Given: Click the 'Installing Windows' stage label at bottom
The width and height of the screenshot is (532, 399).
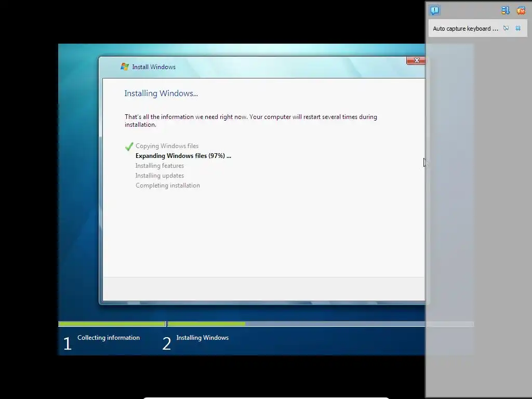Looking at the screenshot, I should coord(203,338).
